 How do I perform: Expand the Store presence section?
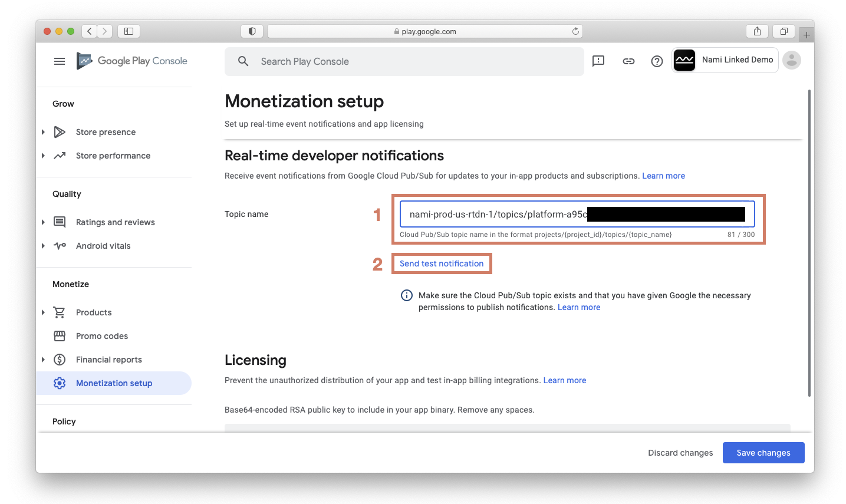click(x=43, y=132)
